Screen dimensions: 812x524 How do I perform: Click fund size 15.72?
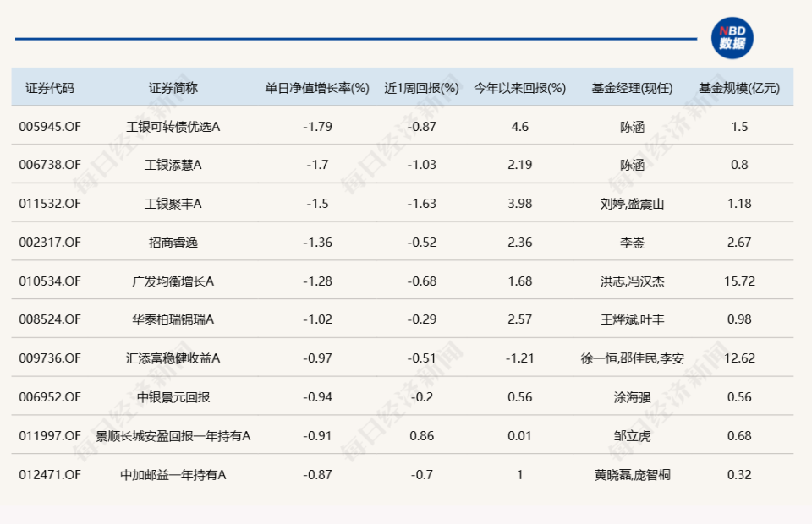(739, 281)
